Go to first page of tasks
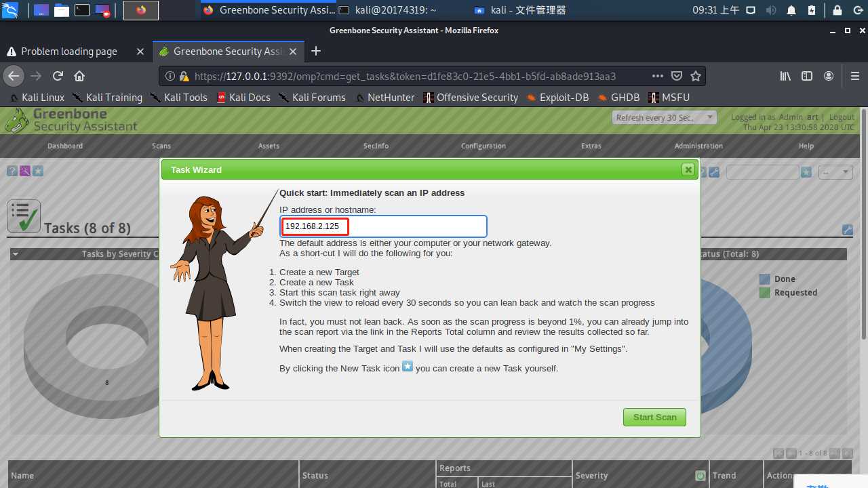This screenshot has width=868, height=488. (x=778, y=453)
